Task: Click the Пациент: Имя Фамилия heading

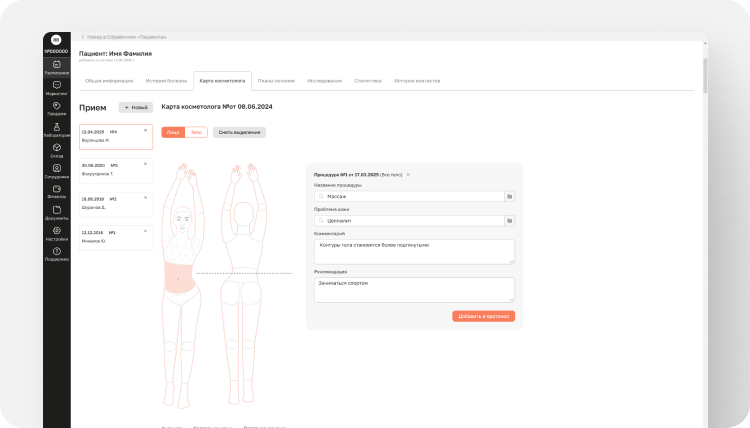Action: pyautogui.click(x=115, y=54)
